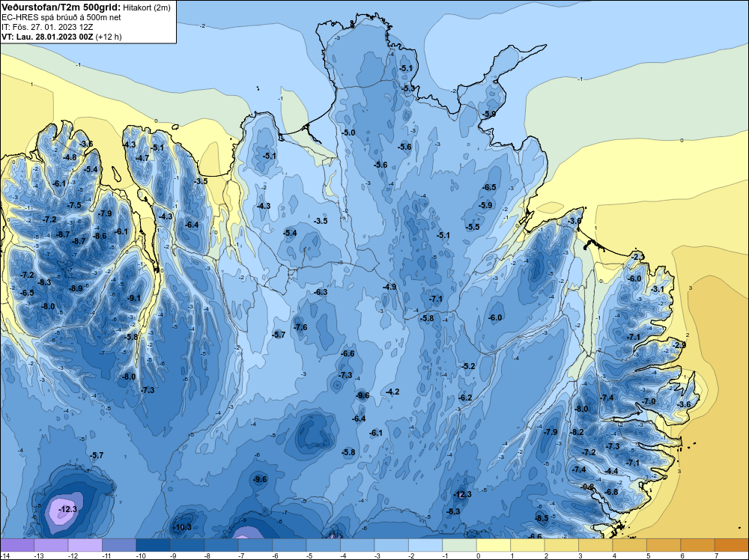Click the -13 swatch in the temperature legend
Screen dimensions: 749x560
click(51, 545)
